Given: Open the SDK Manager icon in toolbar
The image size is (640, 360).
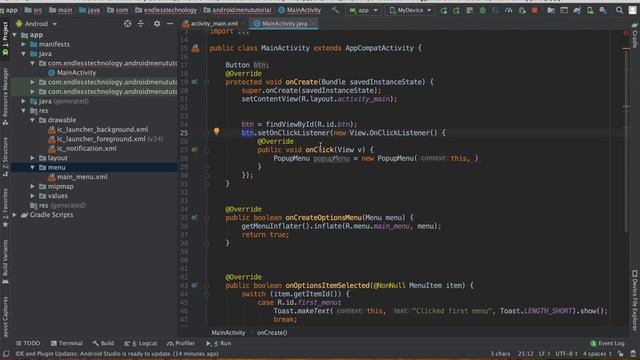Looking at the screenshot, I should (x=603, y=10).
